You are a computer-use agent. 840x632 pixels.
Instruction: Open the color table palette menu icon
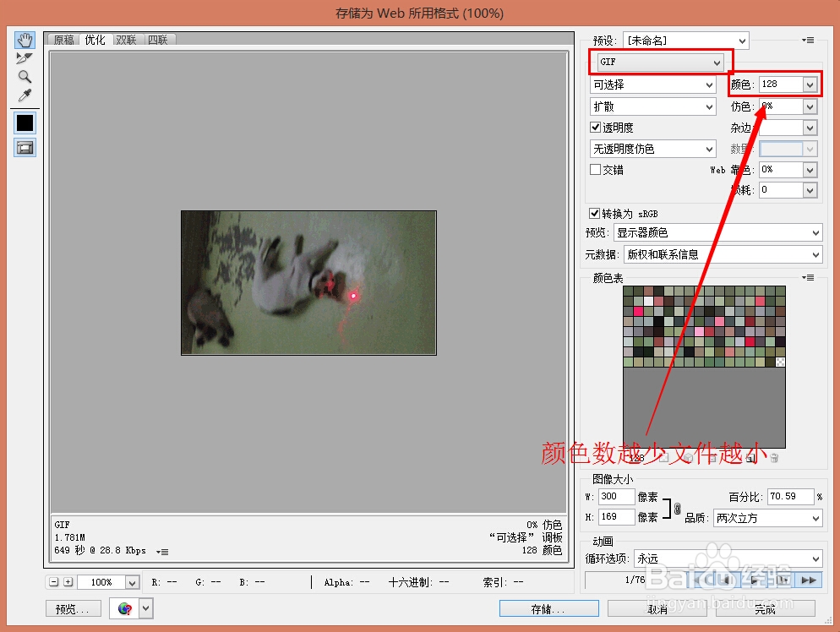[x=808, y=277]
